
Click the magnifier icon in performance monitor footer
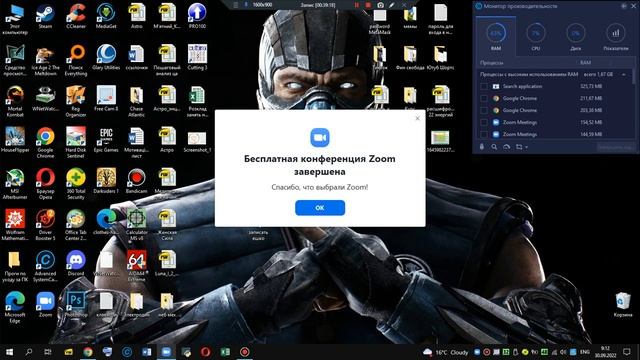coord(494,147)
